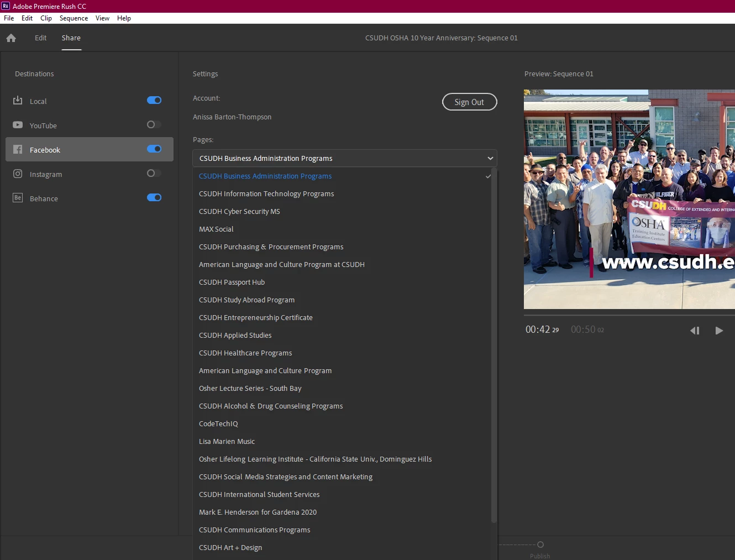Screen dimensions: 735x560
Task: Select CSUDH Passport Hub page
Action: click(342, 282)
